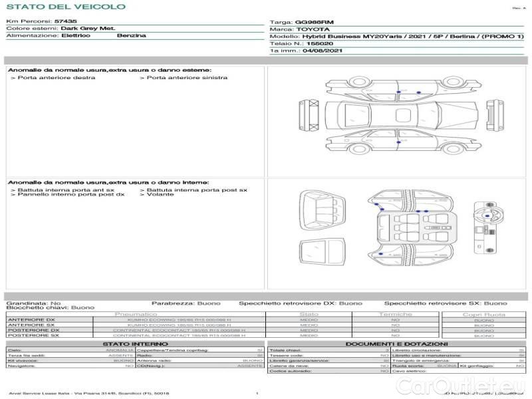Click the Pneumatico column header

(136, 314)
